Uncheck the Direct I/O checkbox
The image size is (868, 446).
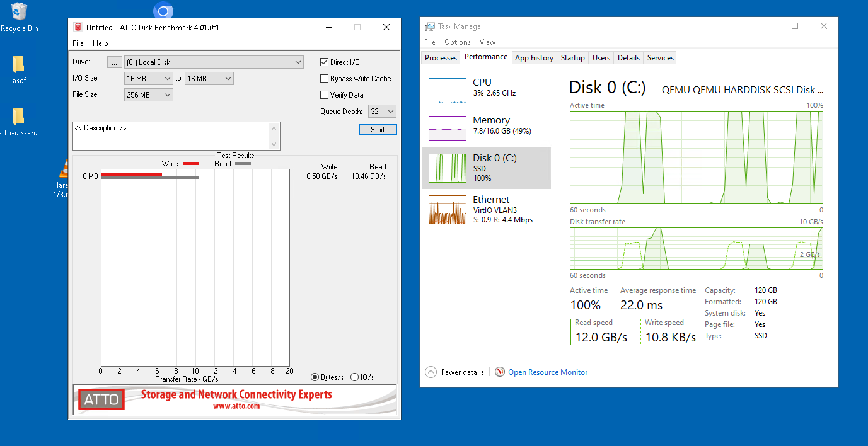pyautogui.click(x=325, y=62)
